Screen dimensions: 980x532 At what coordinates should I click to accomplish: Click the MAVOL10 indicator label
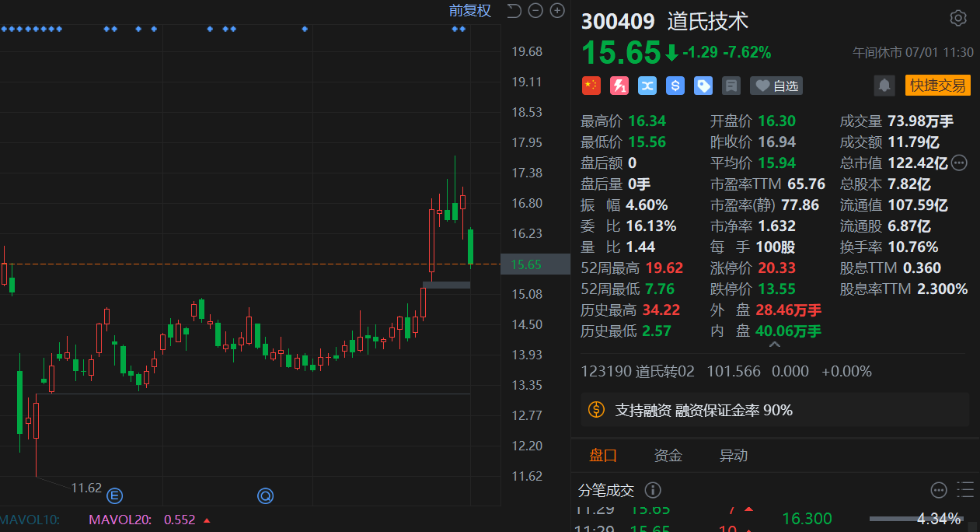(30, 520)
